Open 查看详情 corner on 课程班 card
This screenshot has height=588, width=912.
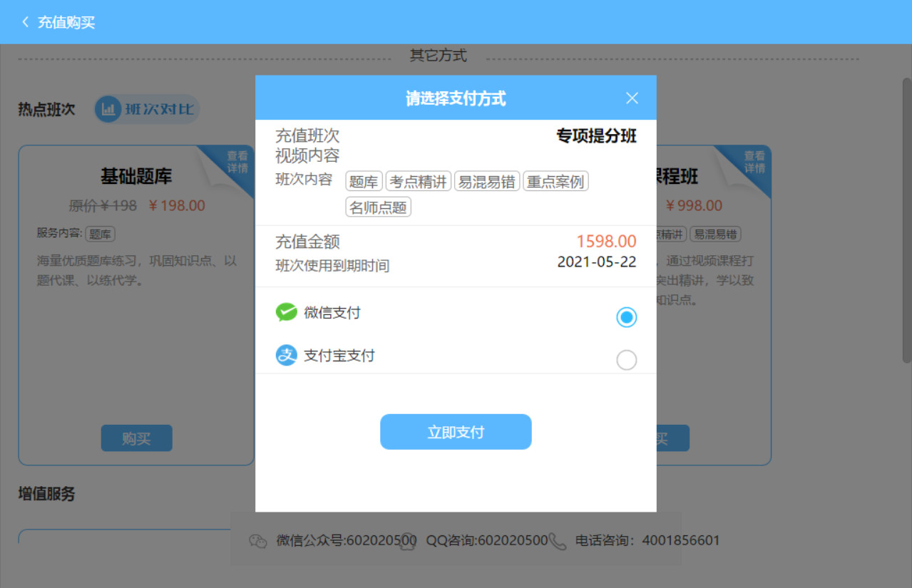click(754, 162)
